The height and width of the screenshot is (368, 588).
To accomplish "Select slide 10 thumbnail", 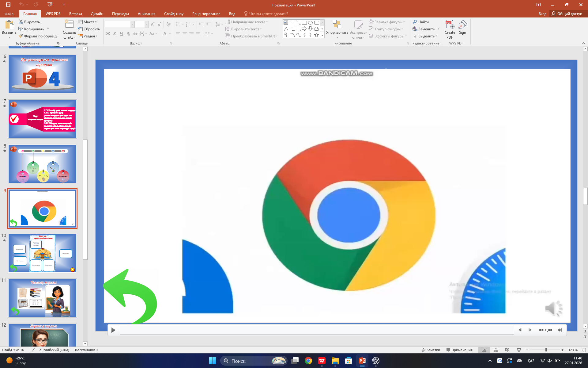I will point(42,253).
